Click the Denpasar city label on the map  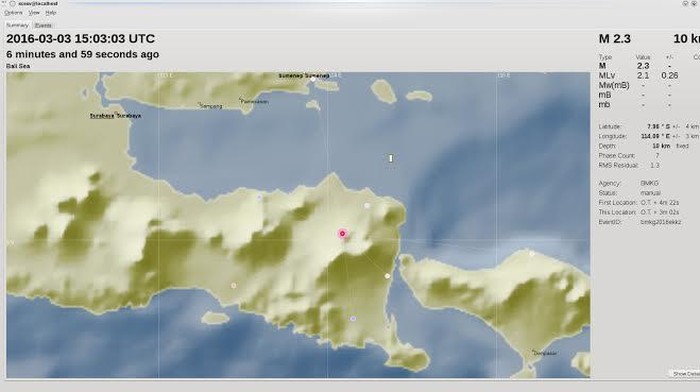coord(545,353)
